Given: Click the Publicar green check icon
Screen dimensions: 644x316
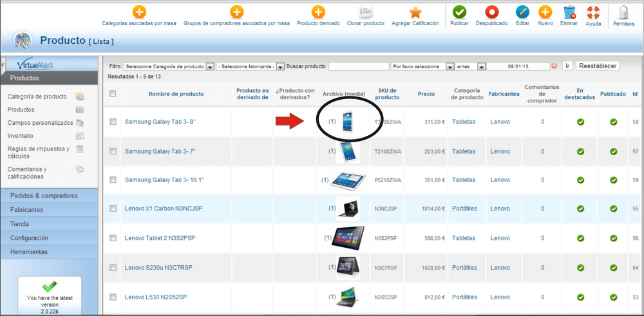Looking at the screenshot, I should pos(459,12).
